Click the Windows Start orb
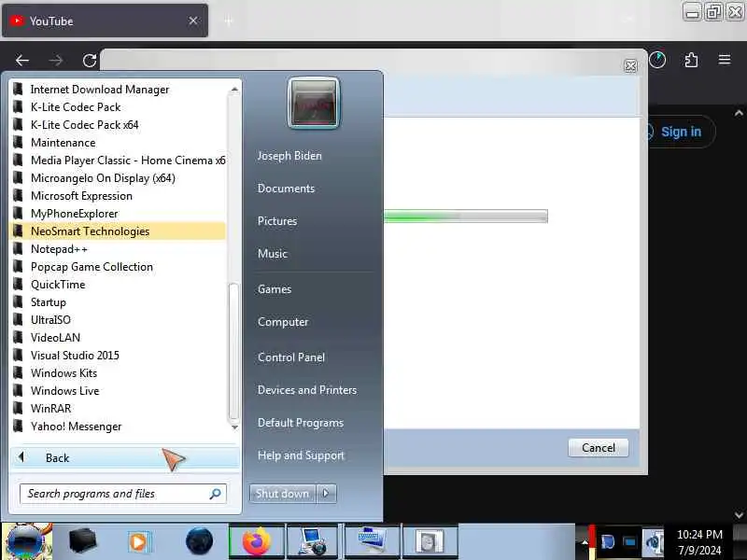 (x=27, y=541)
